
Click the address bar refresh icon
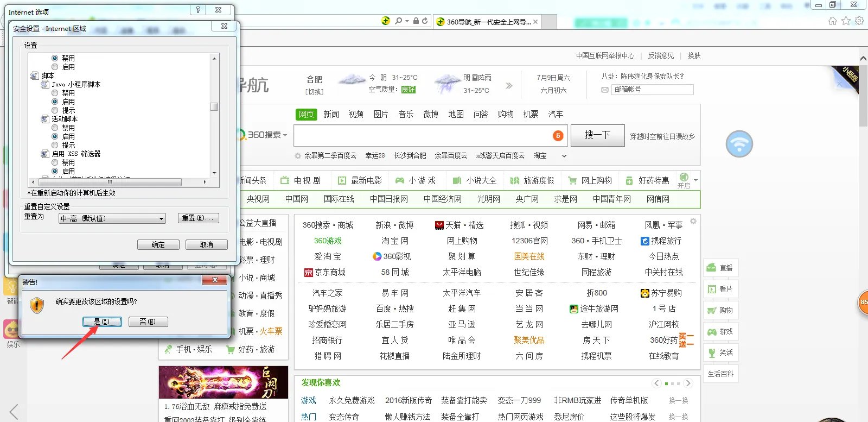pos(425,21)
